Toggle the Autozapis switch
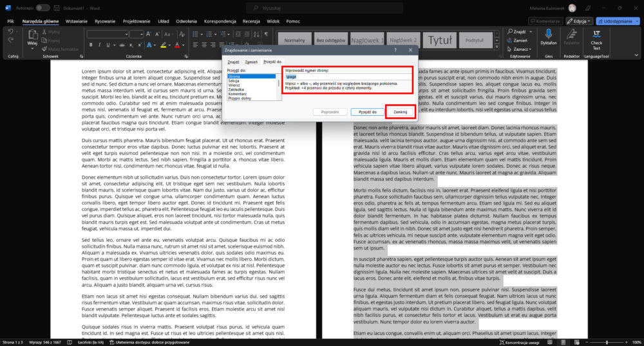644x346 pixels. pyautogui.click(x=43, y=8)
